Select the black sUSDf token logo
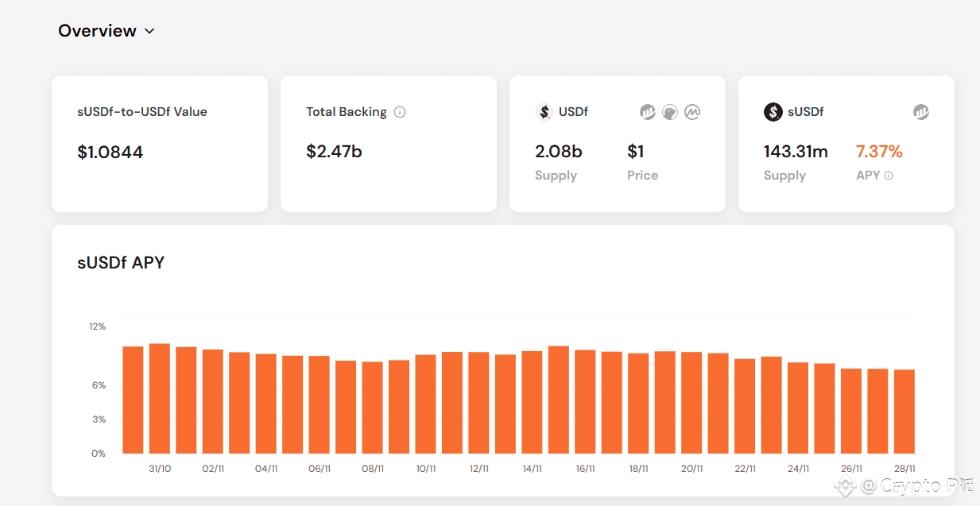Viewport: 980px width, 506px height. click(x=773, y=112)
